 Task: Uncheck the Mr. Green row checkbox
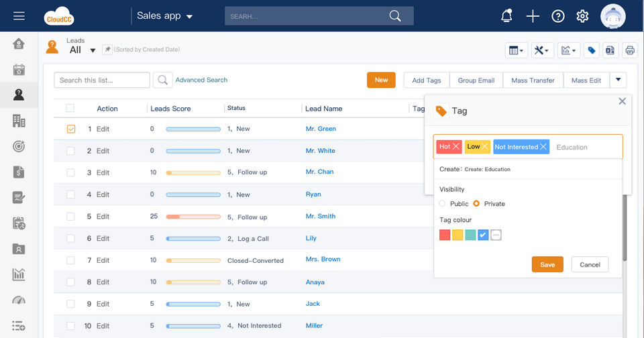pyautogui.click(x=71, y=129)
